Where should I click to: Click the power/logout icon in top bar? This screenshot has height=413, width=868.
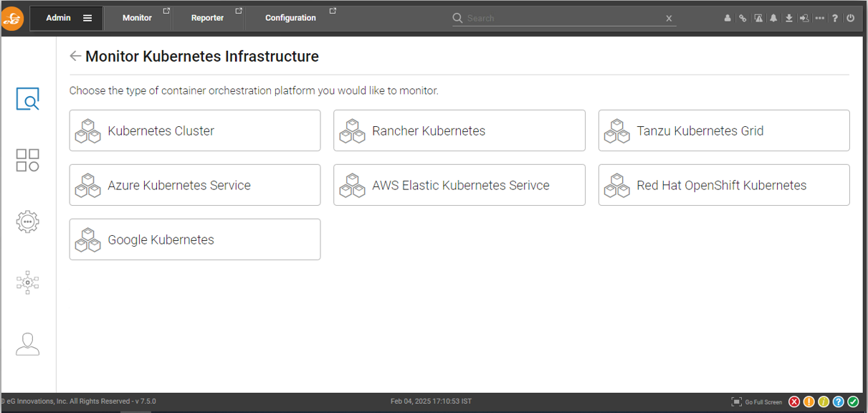(x=851, y=19)
